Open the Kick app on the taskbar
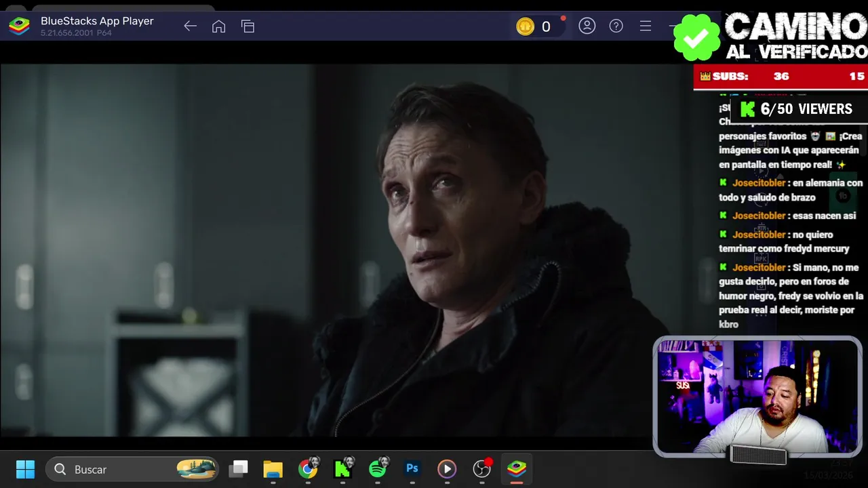Image resolution: width=868 pixels, height=488 pixels. pos(343,468)
